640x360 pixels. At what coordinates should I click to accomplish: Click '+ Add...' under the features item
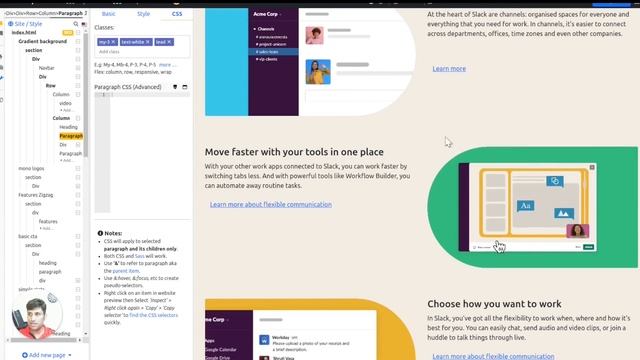point(46,229)
